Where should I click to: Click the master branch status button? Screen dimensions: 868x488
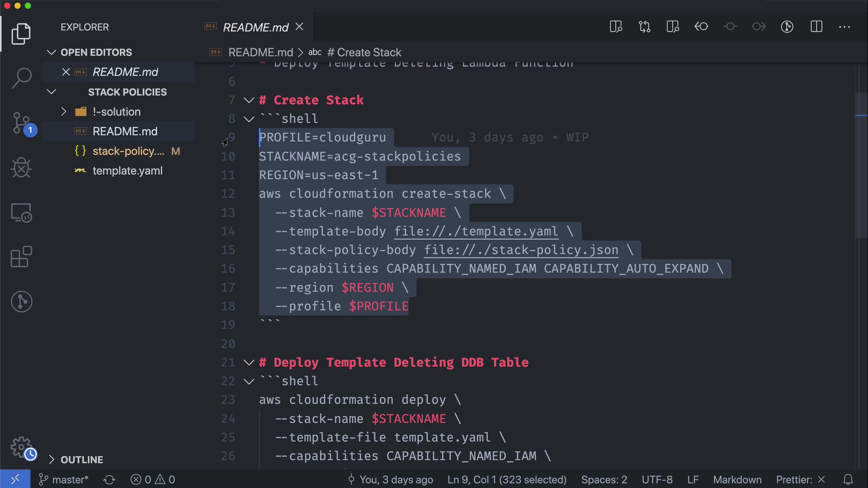[x=64, y=479]
